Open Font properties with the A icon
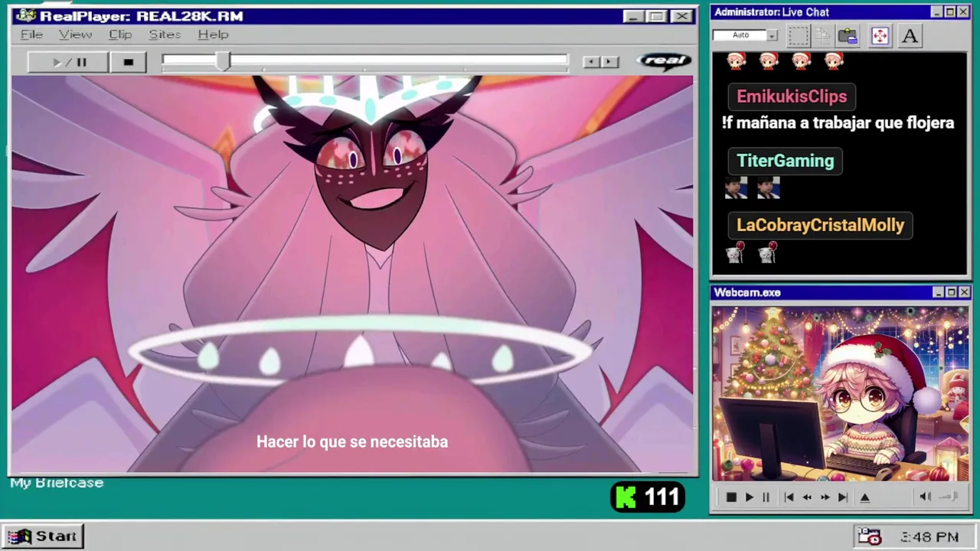This screenshot has width=980, height=551. (910, 36)
